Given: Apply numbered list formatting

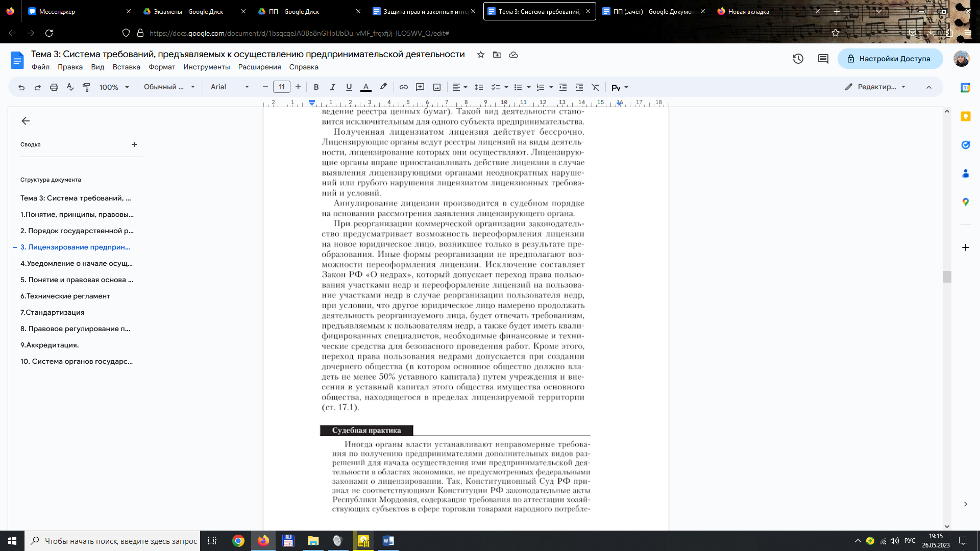Looking at the screenshot, I should coord(541,87).
